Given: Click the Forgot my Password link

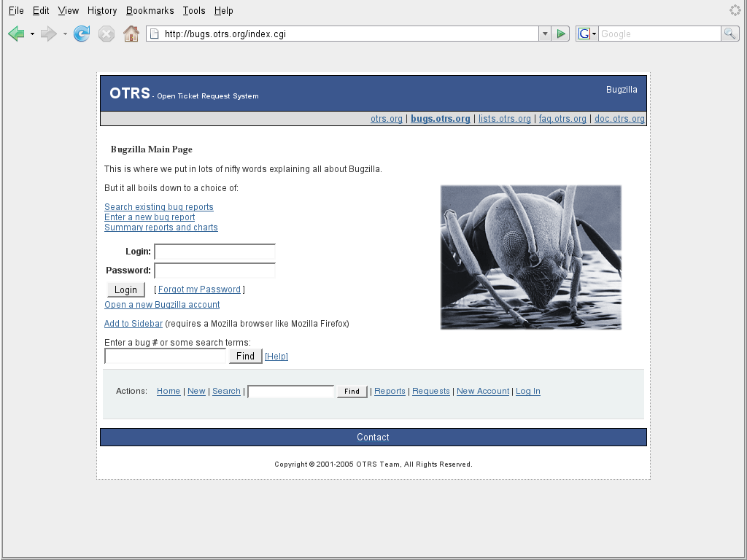Looking at the screenshot, I should pyautogui.click(x=199, y=289).
